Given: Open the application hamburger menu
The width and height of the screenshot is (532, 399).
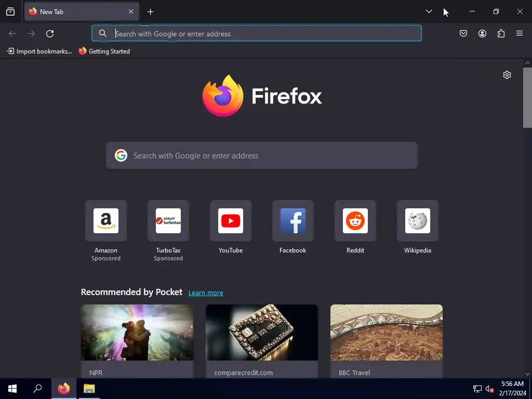Looking at the screenshot, I should 520,33.
